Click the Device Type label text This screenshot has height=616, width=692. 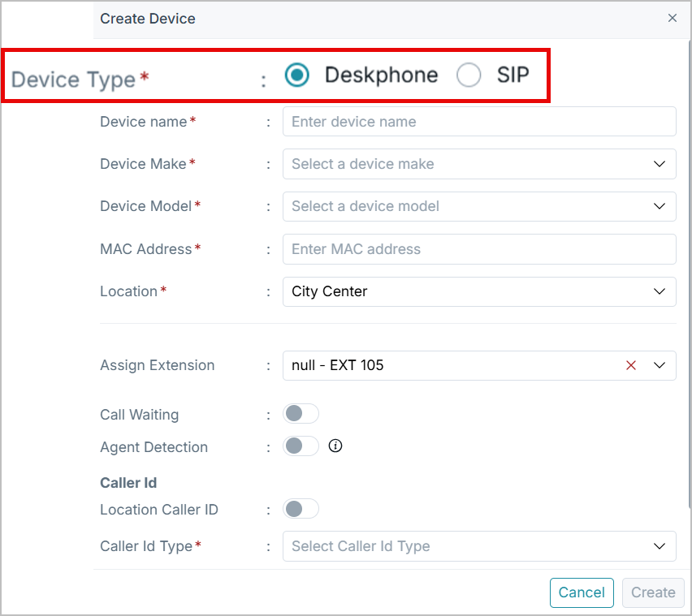73,80
